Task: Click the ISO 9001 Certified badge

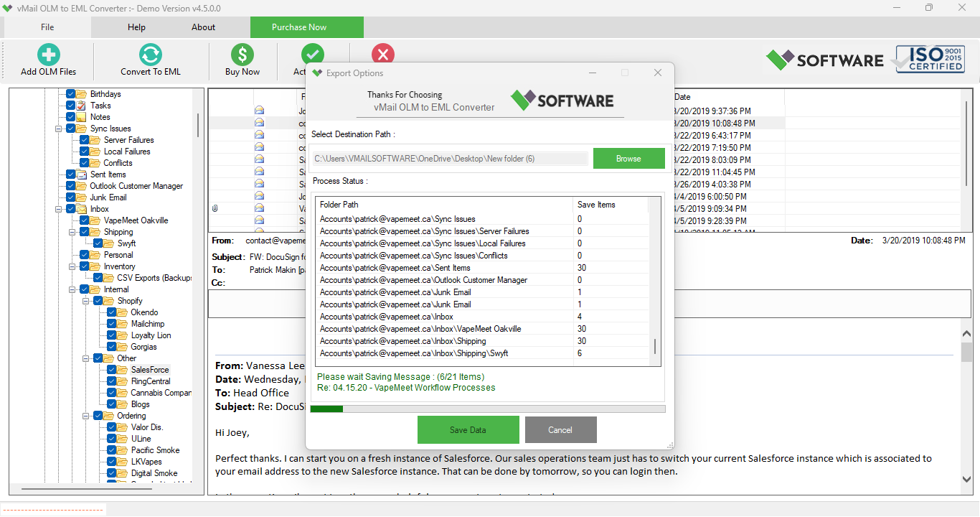Action: pyautogui.click(x=930, y=60)
